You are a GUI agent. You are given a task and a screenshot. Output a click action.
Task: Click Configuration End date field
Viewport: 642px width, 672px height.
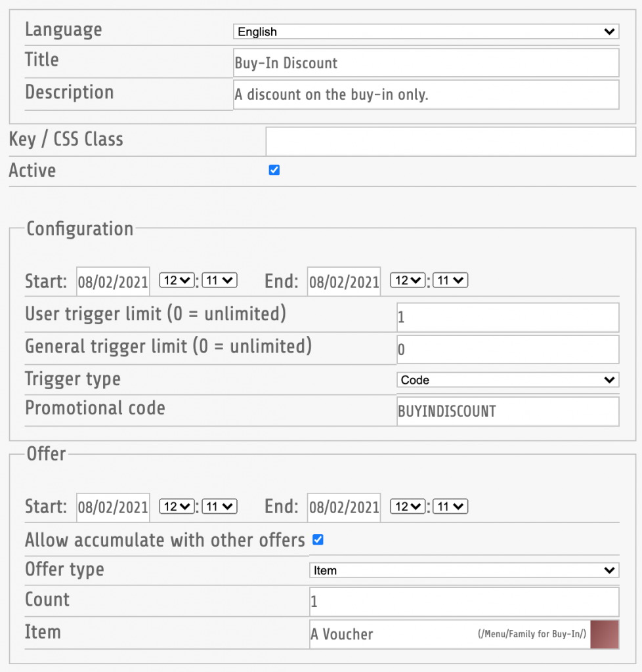pos(344,282)
